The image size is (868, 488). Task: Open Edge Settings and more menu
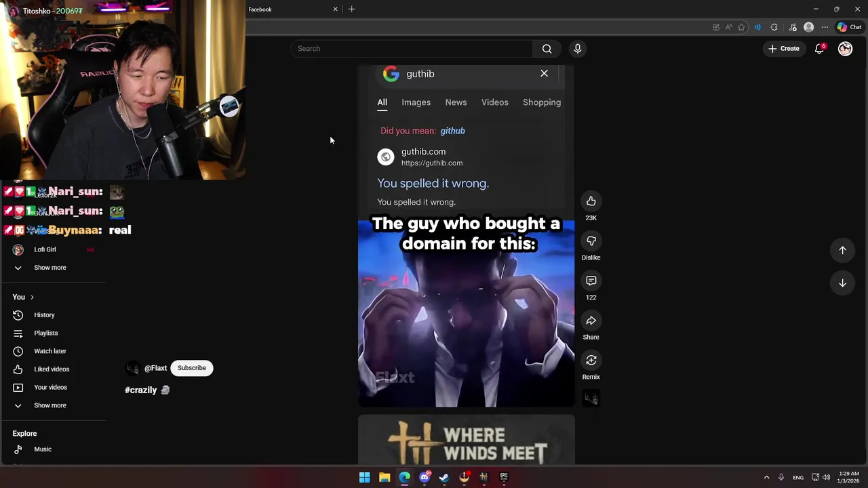click(x=825, y=27)
